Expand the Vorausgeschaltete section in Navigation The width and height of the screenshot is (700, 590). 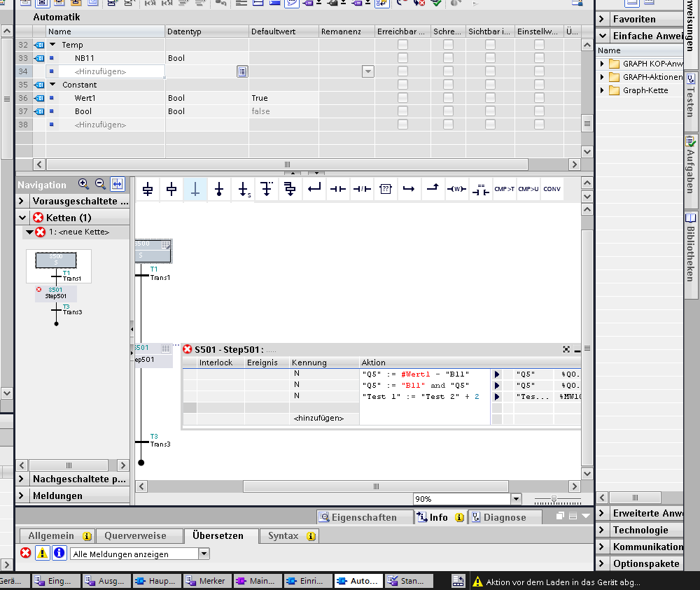22,201
